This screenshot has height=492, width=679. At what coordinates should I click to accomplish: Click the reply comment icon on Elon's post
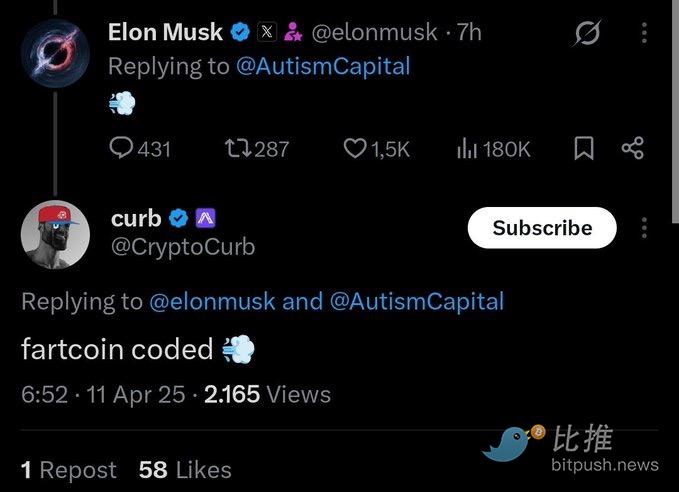(x=121, y=148)
